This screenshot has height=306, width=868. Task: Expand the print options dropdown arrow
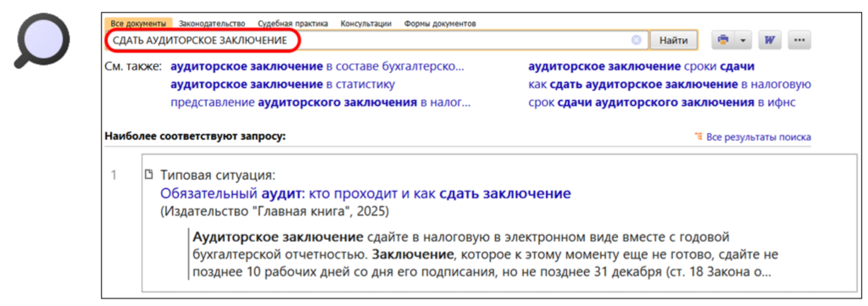[x=743, y=41]
